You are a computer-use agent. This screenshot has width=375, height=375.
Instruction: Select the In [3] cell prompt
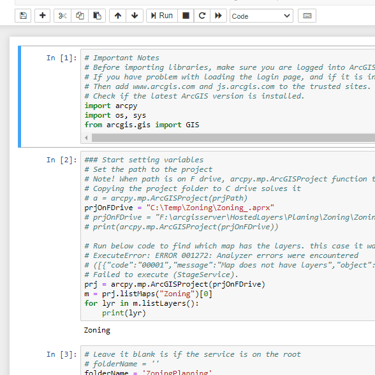tap(61, 354)
